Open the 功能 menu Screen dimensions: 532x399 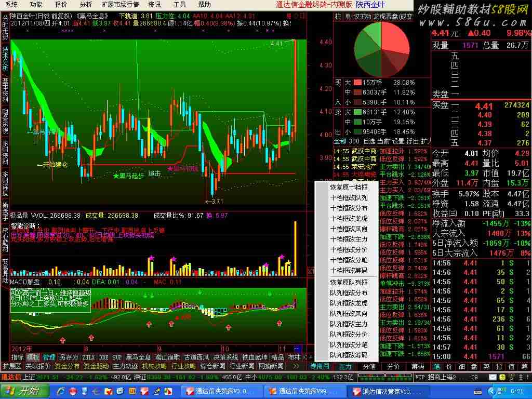(x=36, y=4)
